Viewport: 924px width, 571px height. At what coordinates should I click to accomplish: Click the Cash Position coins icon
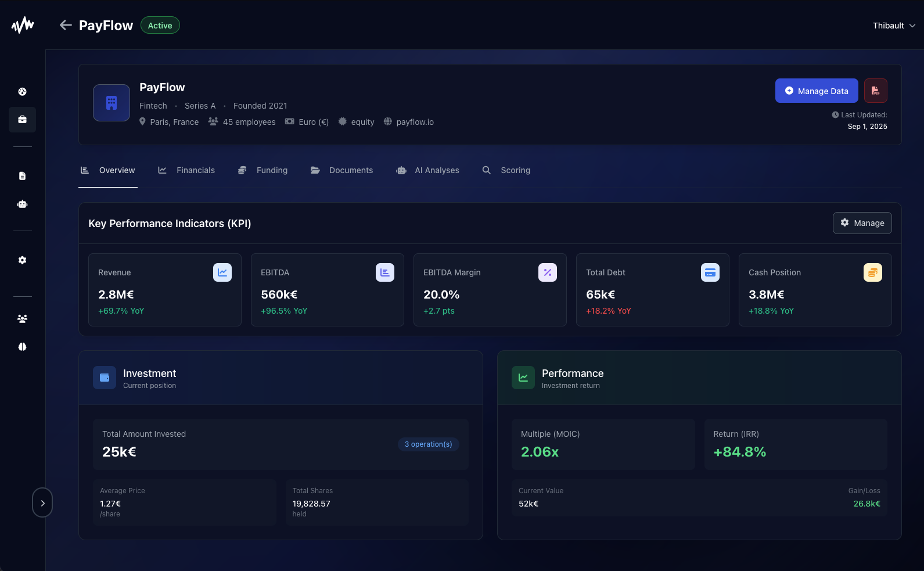click(872, 272)
